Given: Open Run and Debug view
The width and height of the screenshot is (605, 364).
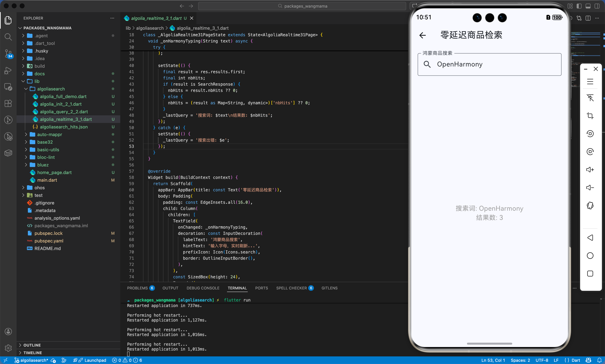Looking at the screenshot, I should tap(8, 70).
